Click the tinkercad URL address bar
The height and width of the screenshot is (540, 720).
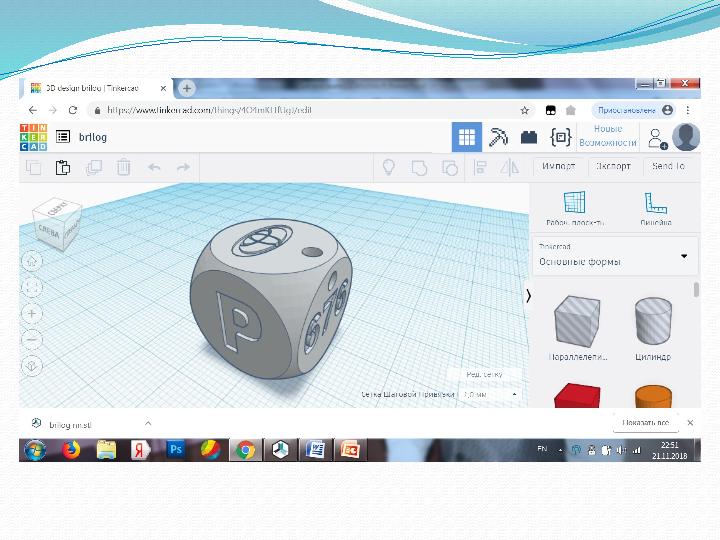[312, 110]
